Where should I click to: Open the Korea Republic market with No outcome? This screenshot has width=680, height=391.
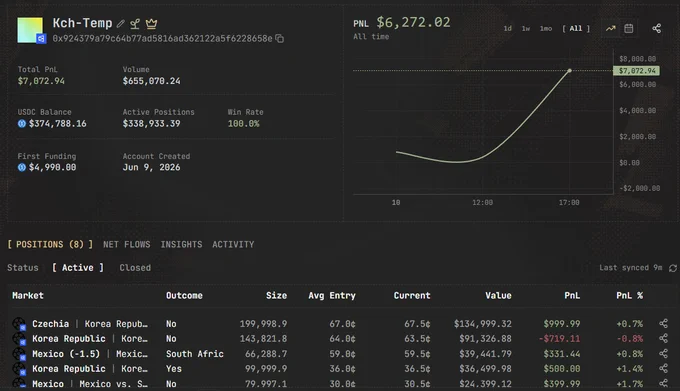pyautogui.click(x=90, y=339)
